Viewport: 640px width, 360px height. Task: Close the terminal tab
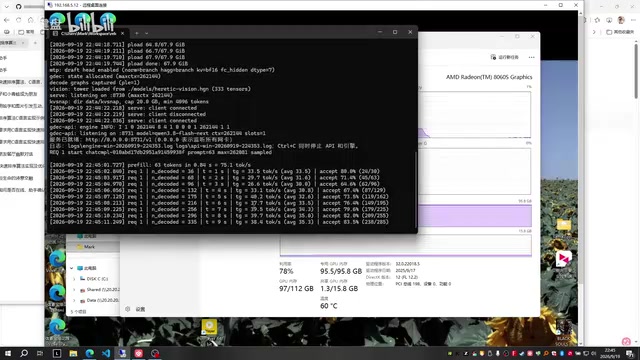(x=122, y=33)
